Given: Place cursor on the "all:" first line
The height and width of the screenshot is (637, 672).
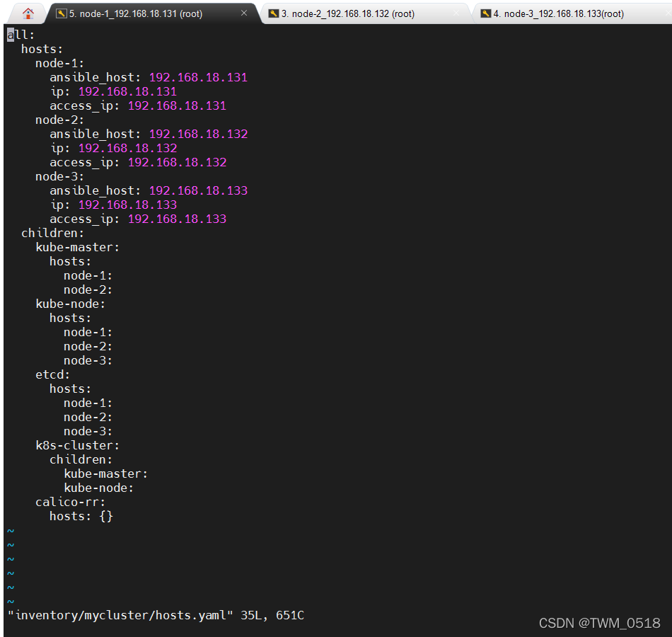Looking at the screenshot, I should (x=21, y=35).
